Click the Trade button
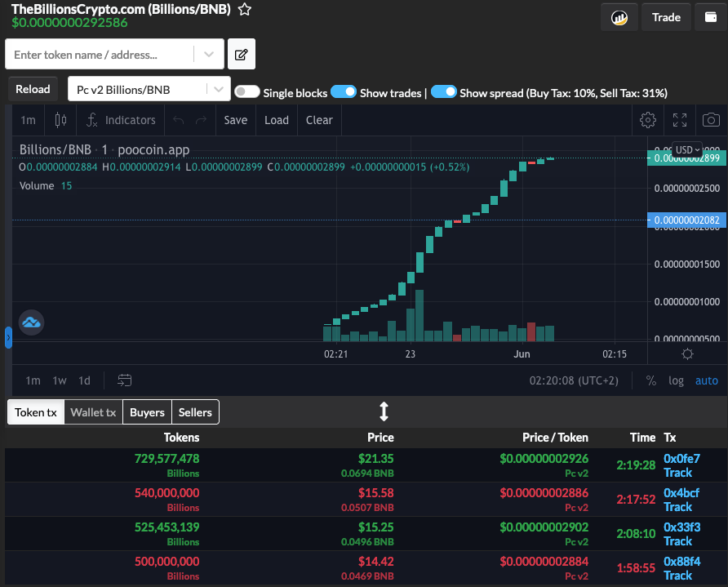Image resolution: width=728 pixels, height=587 pixels. 666,17
